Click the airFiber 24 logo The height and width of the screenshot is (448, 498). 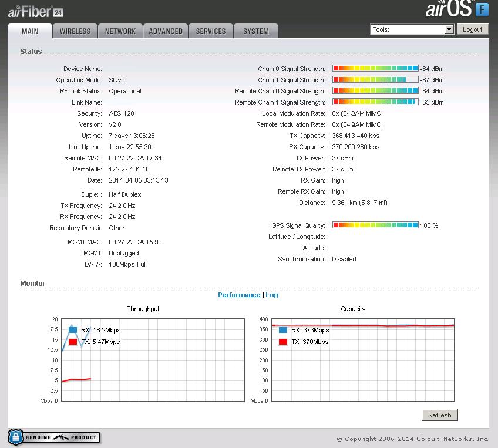click(35, 12)
